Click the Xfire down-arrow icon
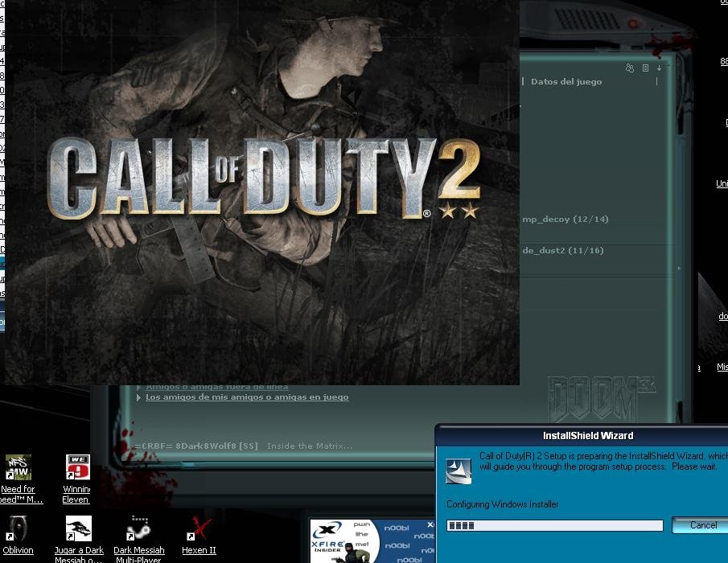This screenshot has width=728, height=563. click(x=660, y=68)
